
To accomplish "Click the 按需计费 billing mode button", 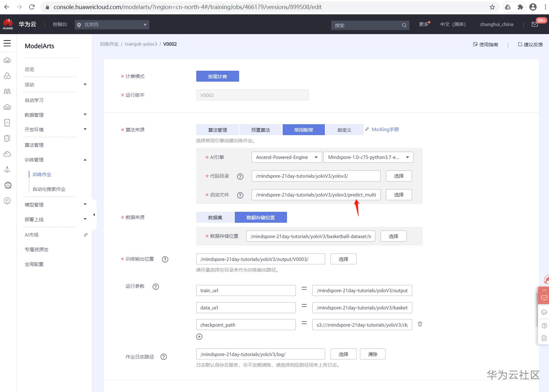I will pyautogui.click(x=218, y=76).
